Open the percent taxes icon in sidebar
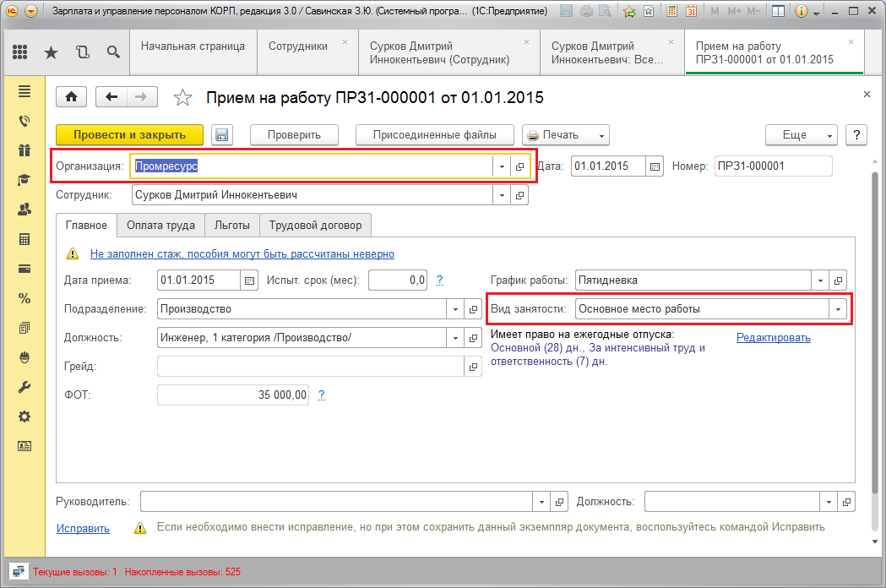Screen dimensions: 886x588 click(x=24, y=298)
